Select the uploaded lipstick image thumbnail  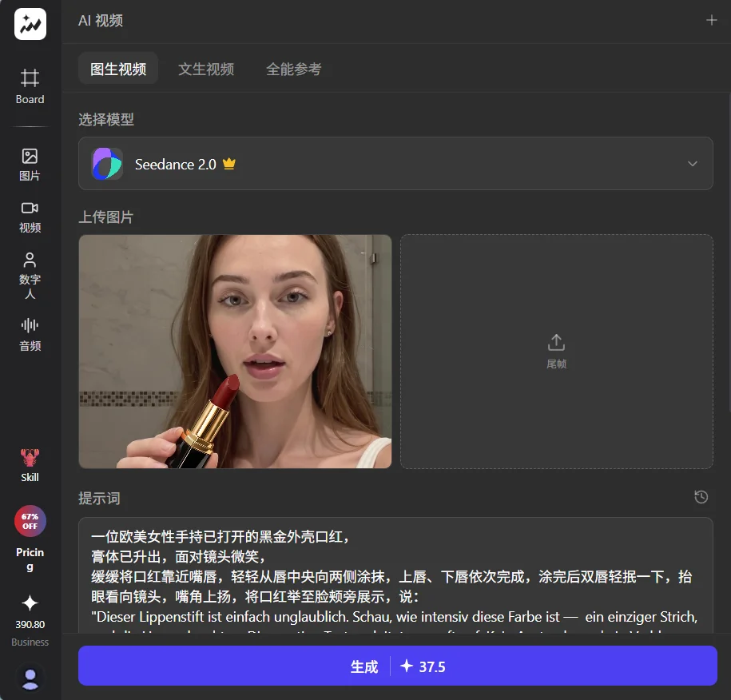(234, 350)
